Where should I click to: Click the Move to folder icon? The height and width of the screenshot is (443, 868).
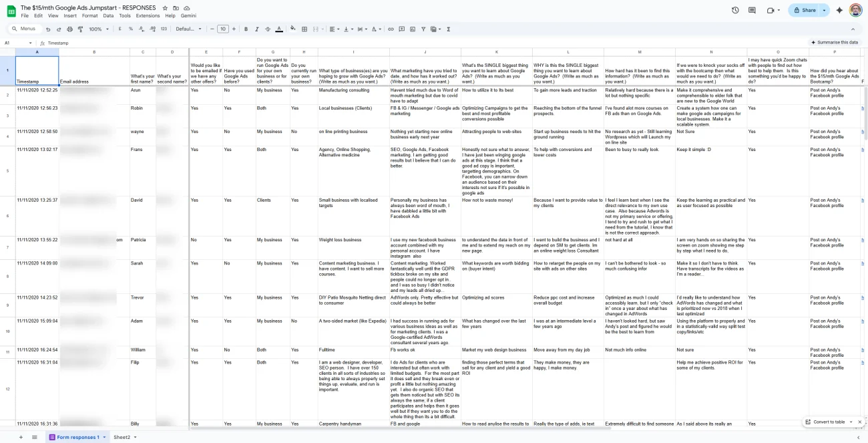[x=176, y=8]
